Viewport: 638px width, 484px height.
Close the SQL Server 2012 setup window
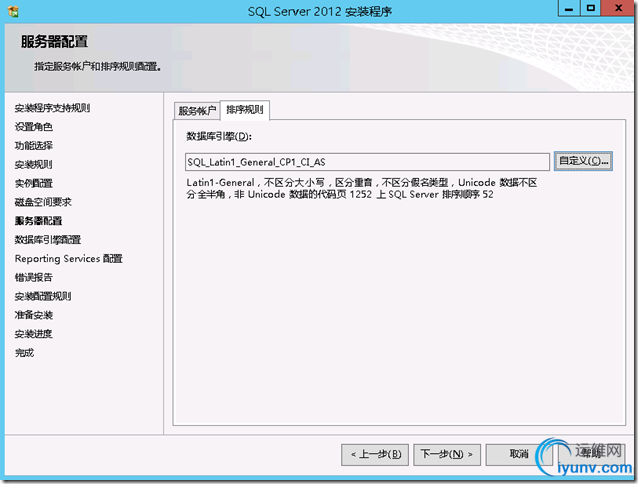(618, 8)
